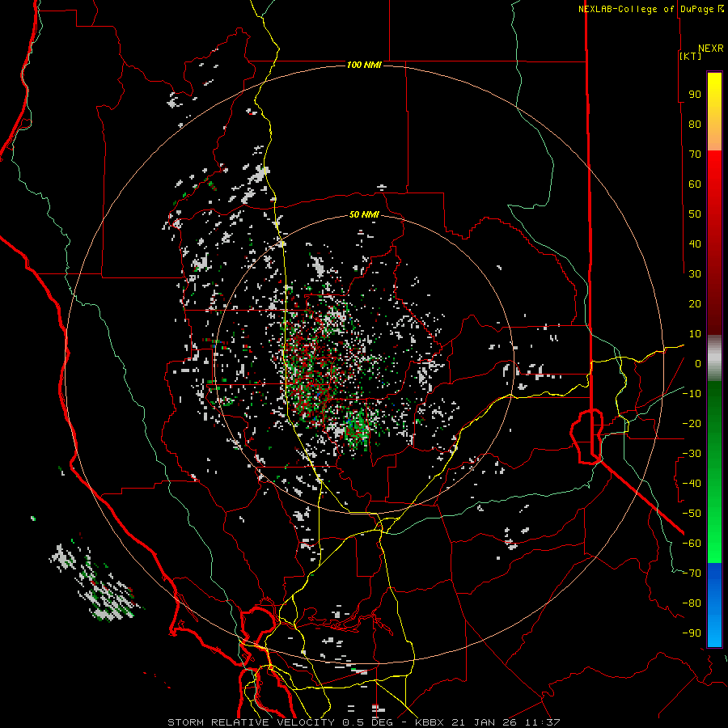Select the 90 knot value on velocity scale

coord(695,95)
